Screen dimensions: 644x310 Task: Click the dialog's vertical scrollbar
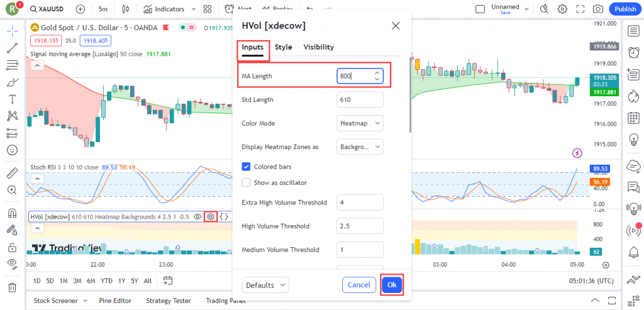tap(410, 95)
